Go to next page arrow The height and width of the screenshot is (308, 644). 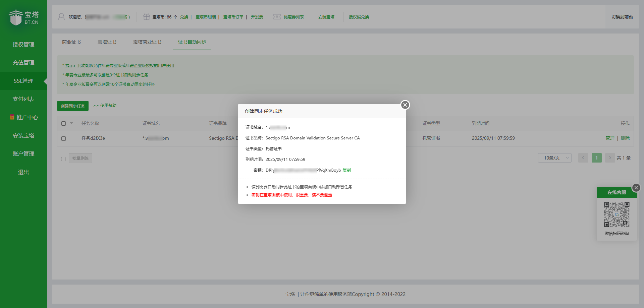(610, 158)
